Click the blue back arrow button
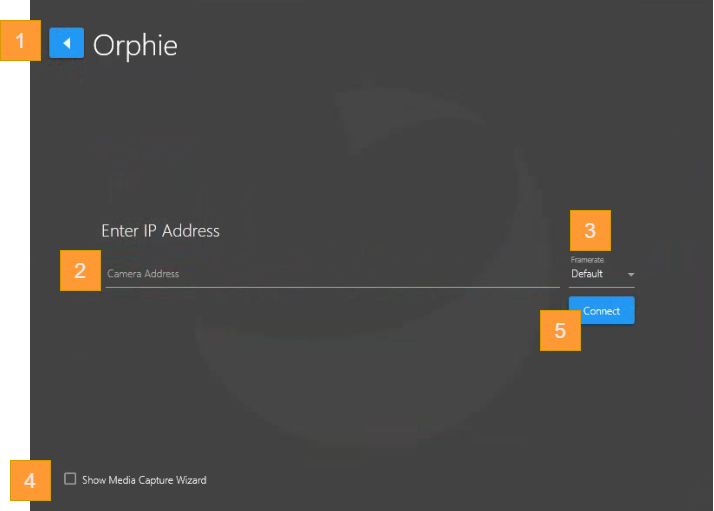Viewport: 714px width, 511px height. 66,44
